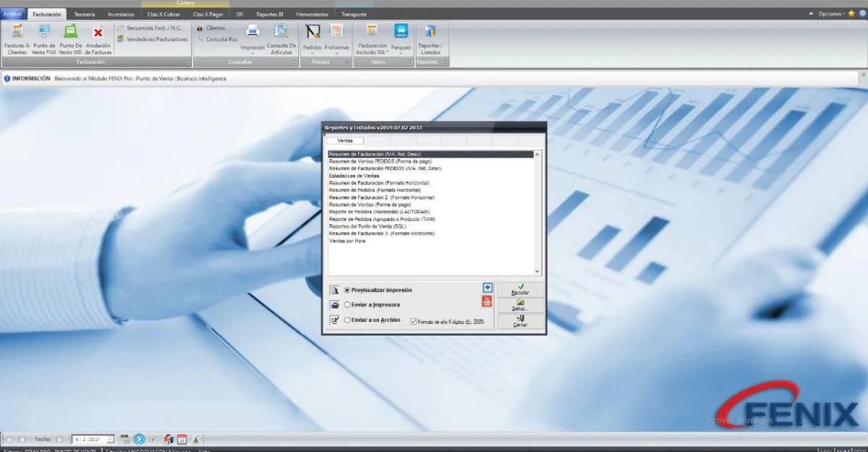Open Anulación de Facturas
This screenshot has width=868, height=452.
(98, 39)
